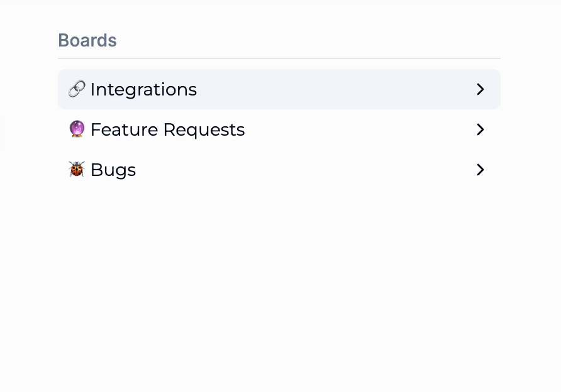
Task: Open the Integrations board
Action: click(x=143, y=89)
